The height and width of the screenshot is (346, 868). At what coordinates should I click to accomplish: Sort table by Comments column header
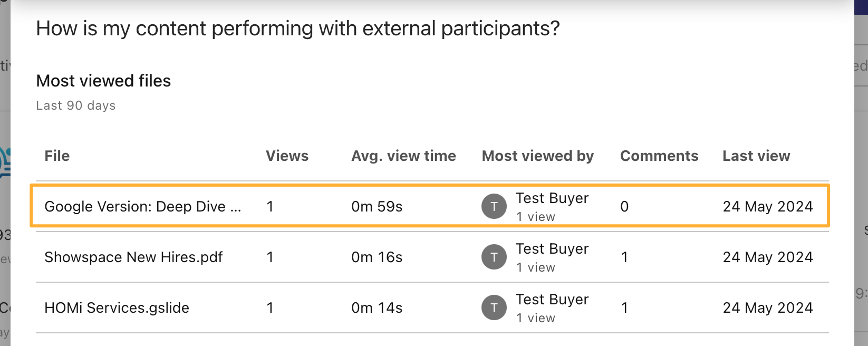659,156
